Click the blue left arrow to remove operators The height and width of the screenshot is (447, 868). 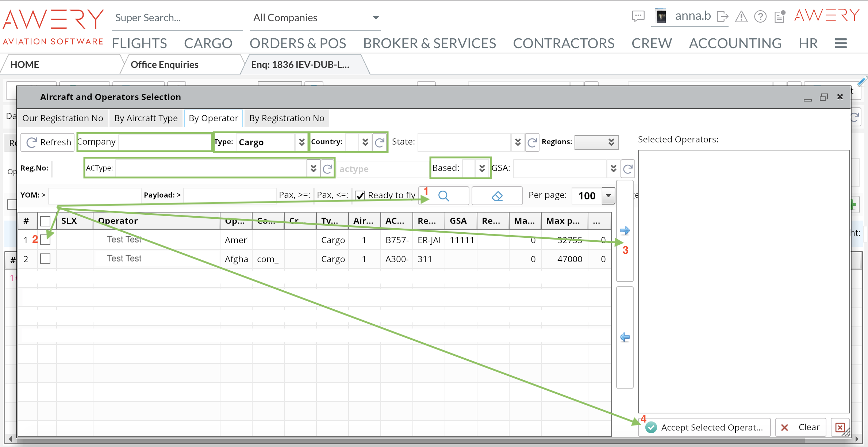[625, 337]
